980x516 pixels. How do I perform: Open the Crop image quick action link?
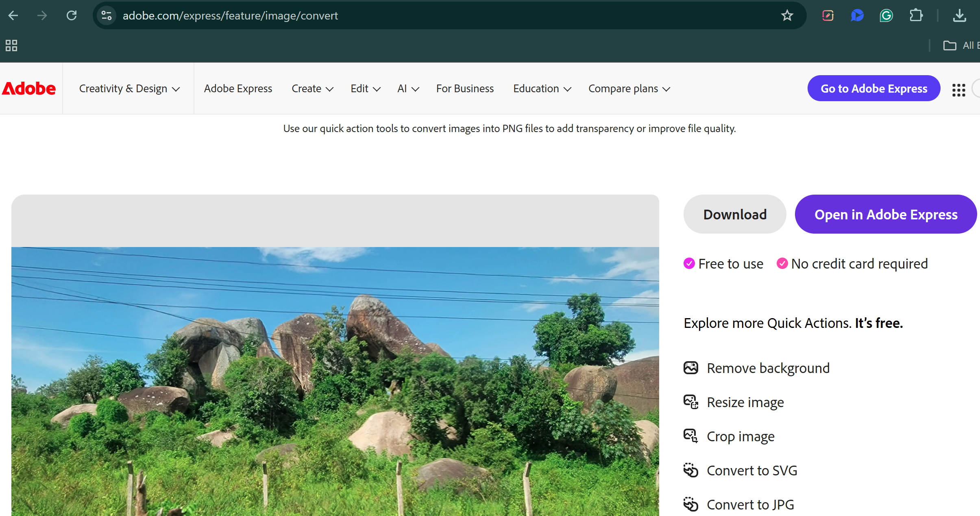(740, 436)
